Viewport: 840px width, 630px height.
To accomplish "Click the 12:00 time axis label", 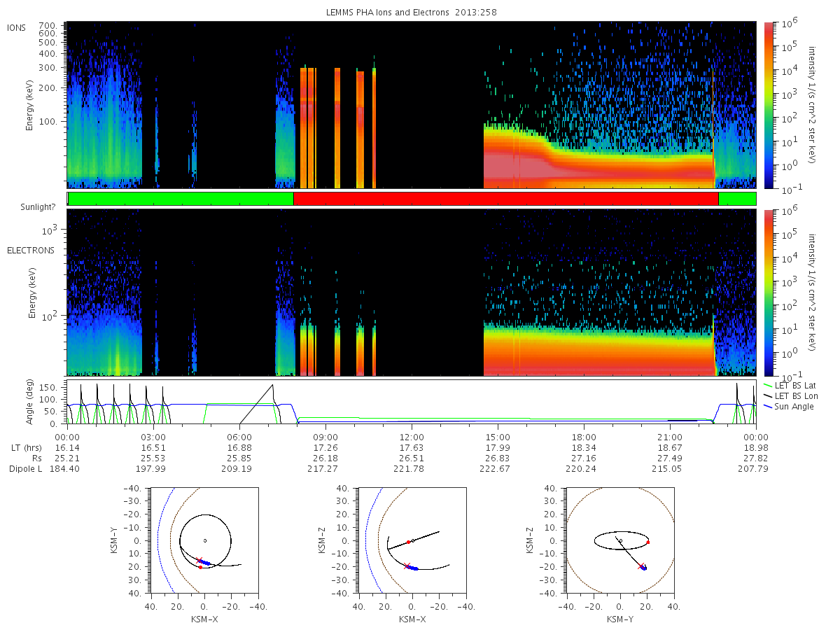I will [x=412, y=435].
